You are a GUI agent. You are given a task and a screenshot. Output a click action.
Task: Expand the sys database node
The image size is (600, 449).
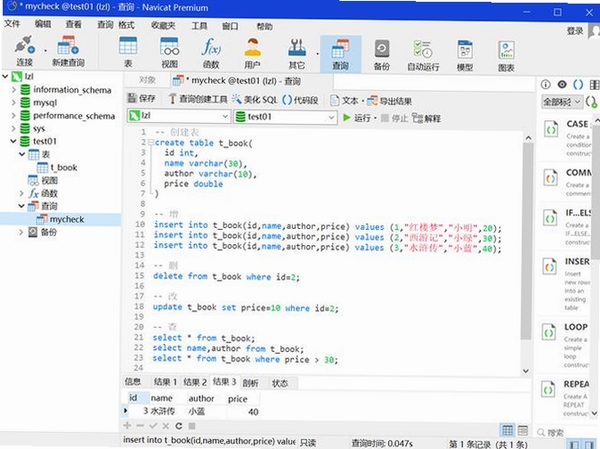14,128
